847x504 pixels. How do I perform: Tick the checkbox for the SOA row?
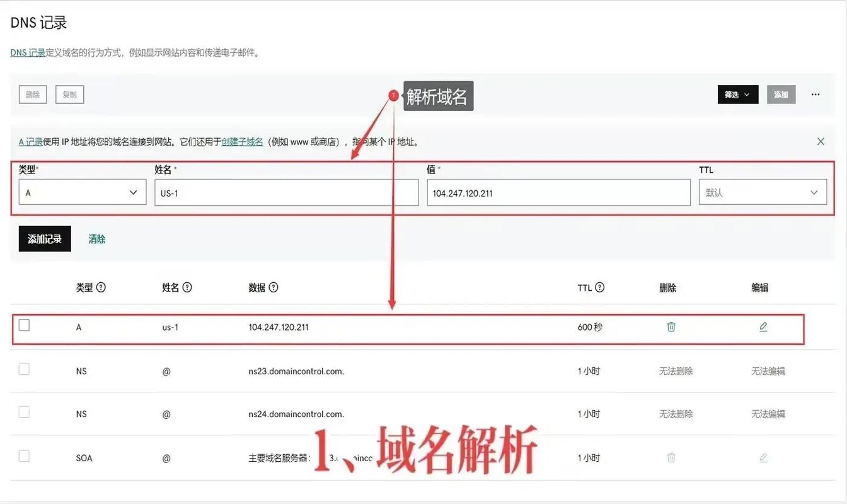(24, 456)
